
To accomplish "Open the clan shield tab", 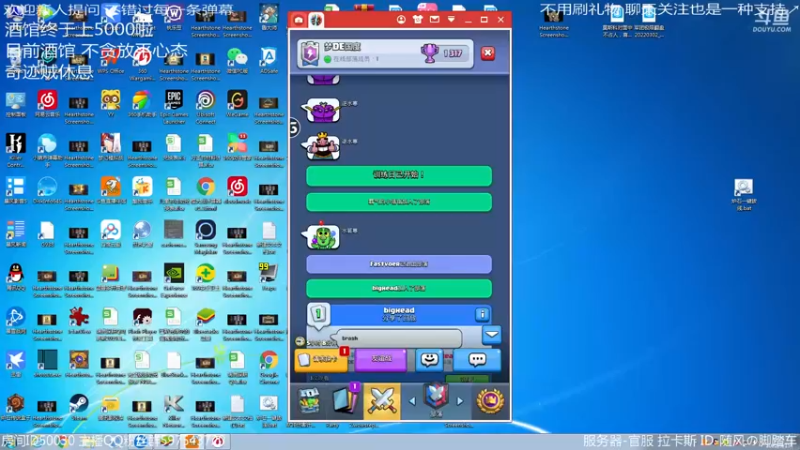I will pos(436,398).
